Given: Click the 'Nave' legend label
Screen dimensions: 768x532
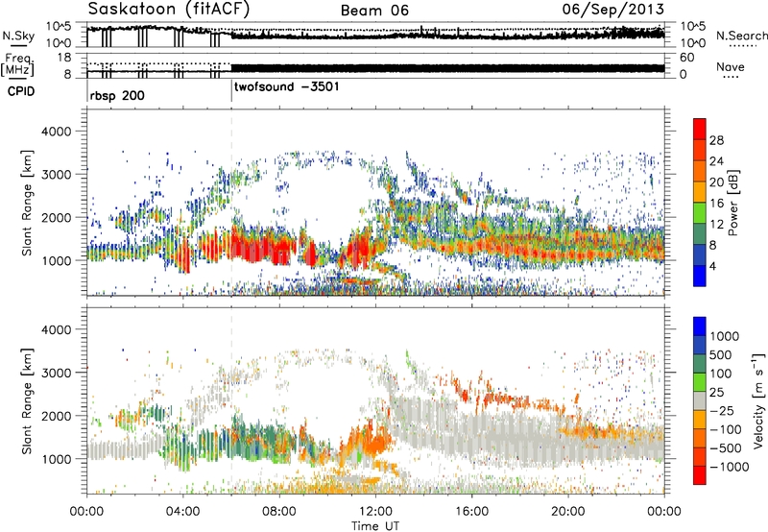Looking at the screenshot, I should click(x=730, y=66).
